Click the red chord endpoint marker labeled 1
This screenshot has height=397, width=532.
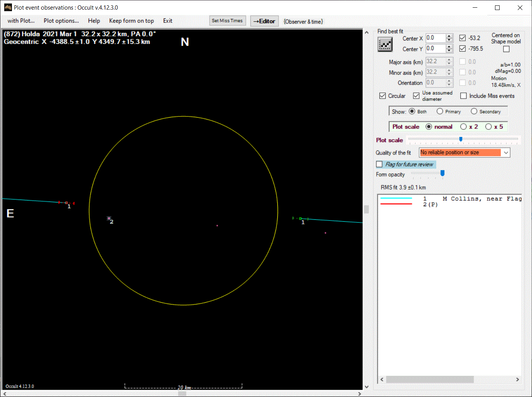pyautogui.click(x=66, y=202)
